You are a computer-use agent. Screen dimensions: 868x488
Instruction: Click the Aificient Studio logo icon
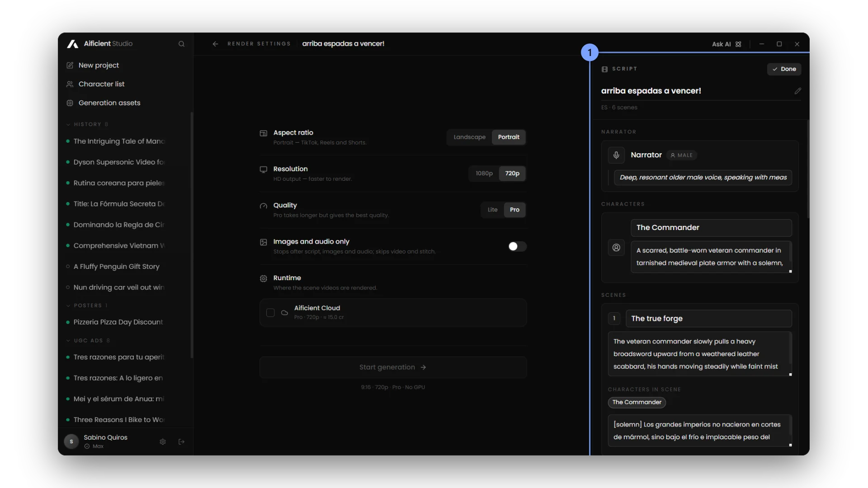pyautogui.click(x=72, y=44)
